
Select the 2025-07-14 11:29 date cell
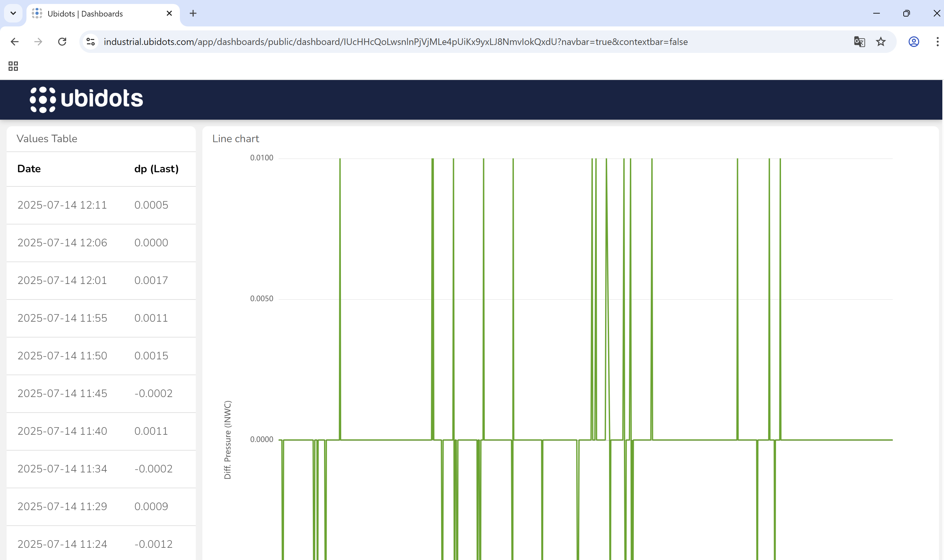(x=62, y=506)
